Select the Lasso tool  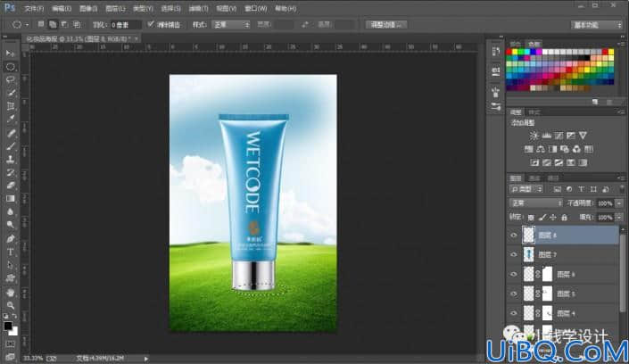click(x=11, y=79)
